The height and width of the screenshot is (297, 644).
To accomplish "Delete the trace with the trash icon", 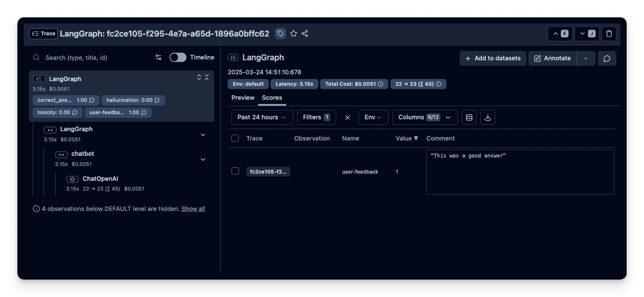I will coord(609,34).
